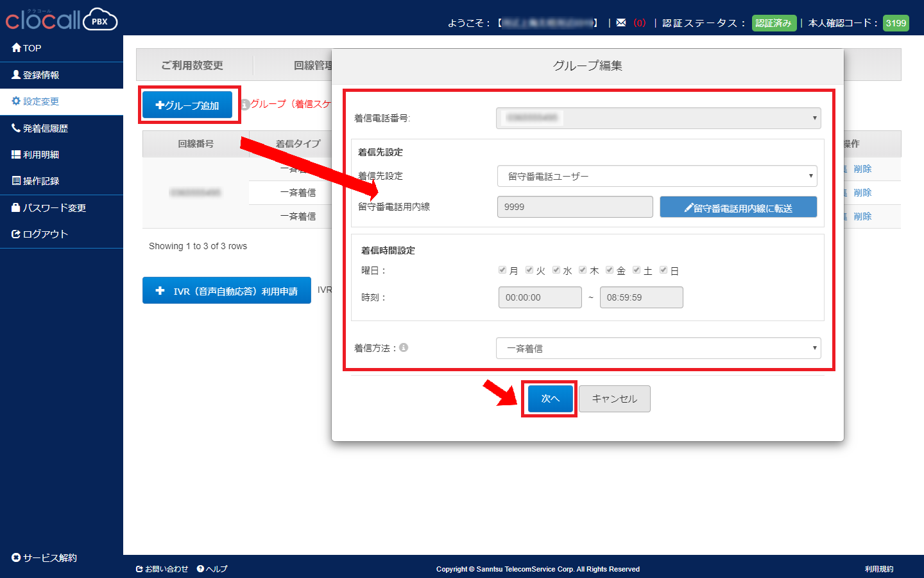The width and height of the screenshot is (924, 578).
Task: Open the ヘルプ question-mark link in the footer
Action: click(200, 569)
